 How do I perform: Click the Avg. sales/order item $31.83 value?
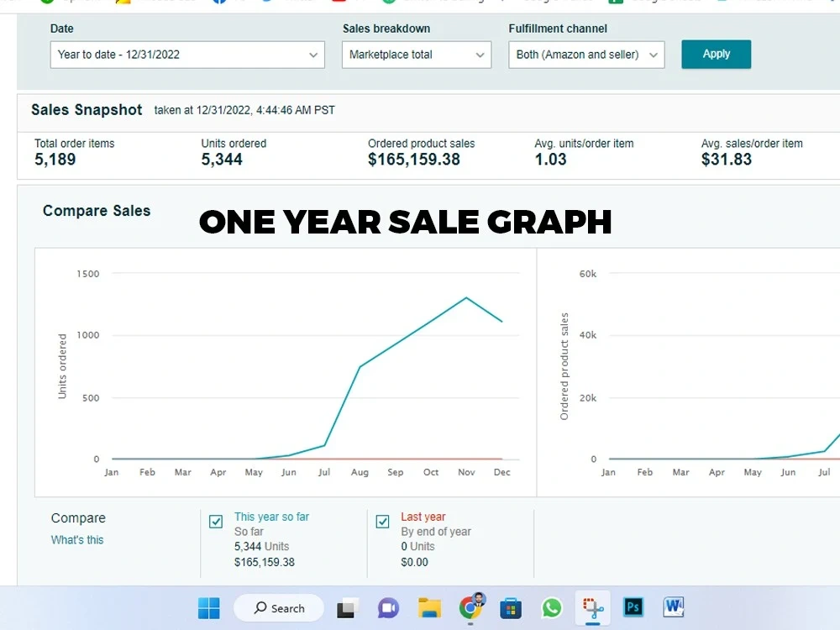(x=727, y=159)
